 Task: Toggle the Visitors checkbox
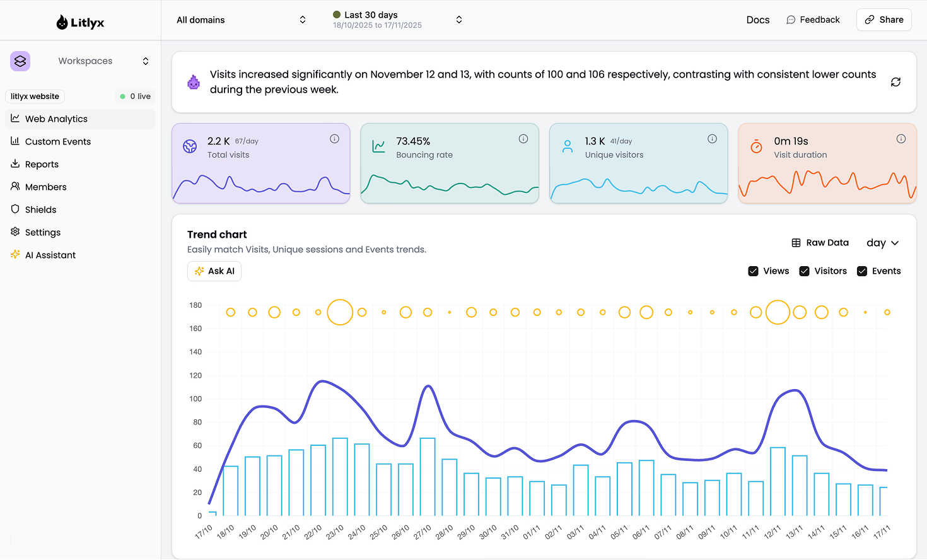[804, 271]
